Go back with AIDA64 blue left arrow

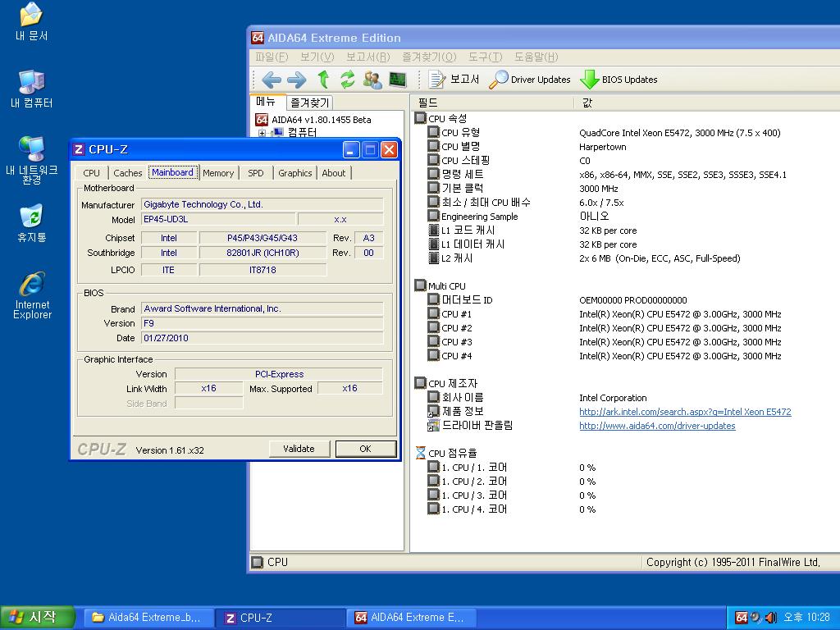click(x=272, y=80)
